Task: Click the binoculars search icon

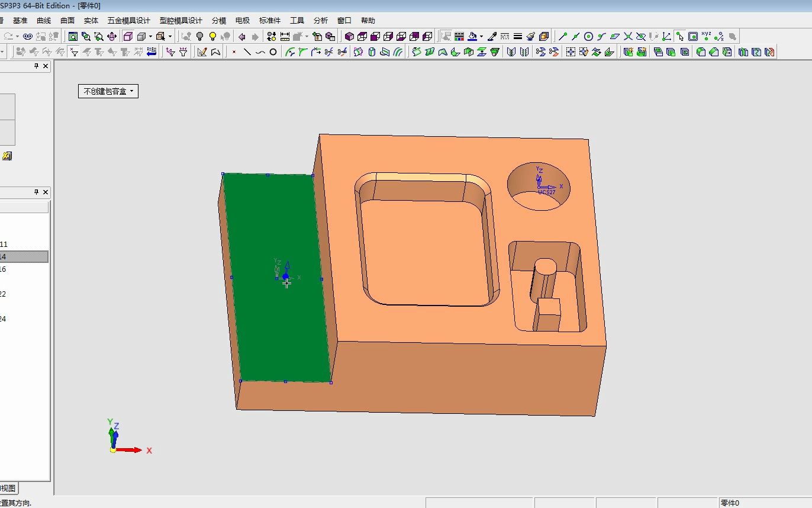Action: (27, 37)
